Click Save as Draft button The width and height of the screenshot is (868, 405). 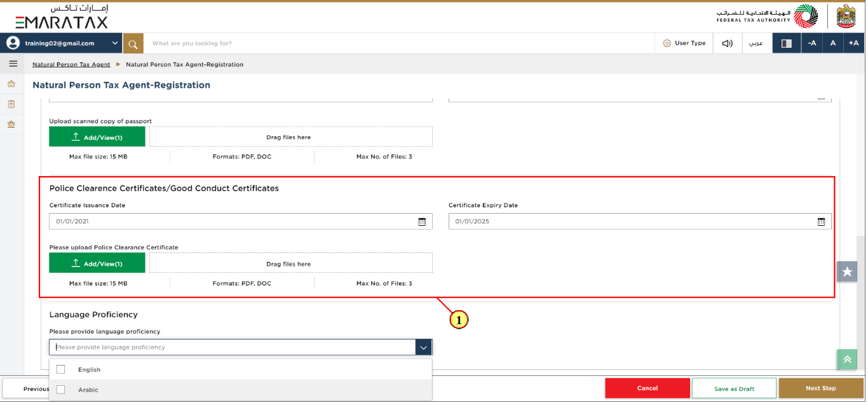(x=734, y=388)
